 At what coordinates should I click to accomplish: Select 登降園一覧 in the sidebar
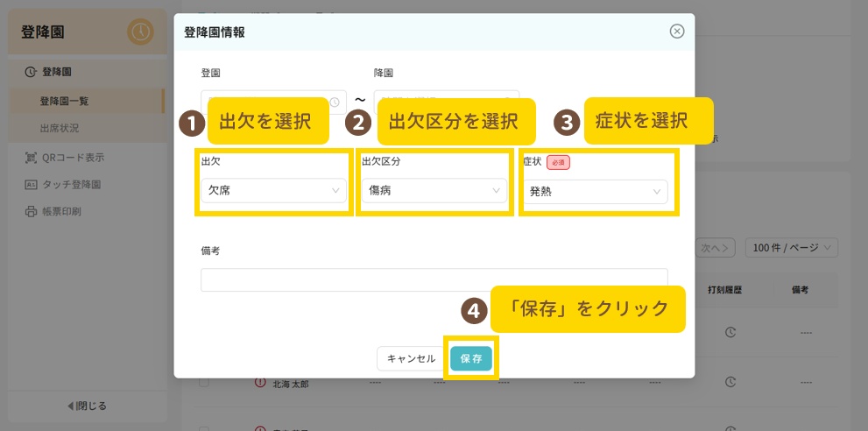[64, 101]
